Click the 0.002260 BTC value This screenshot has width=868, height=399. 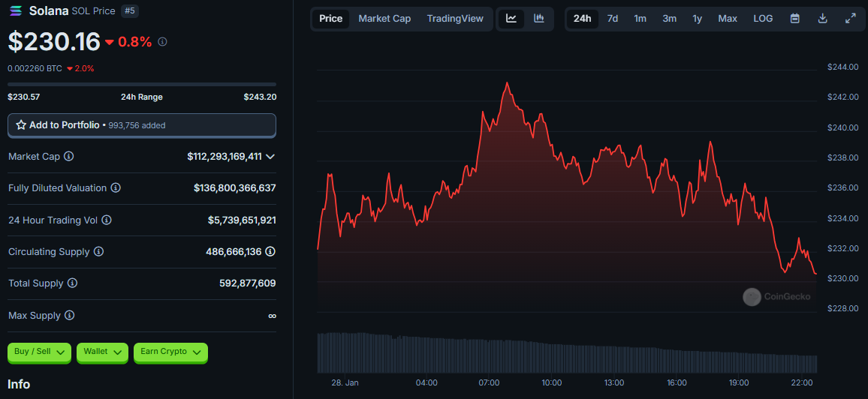35,68
